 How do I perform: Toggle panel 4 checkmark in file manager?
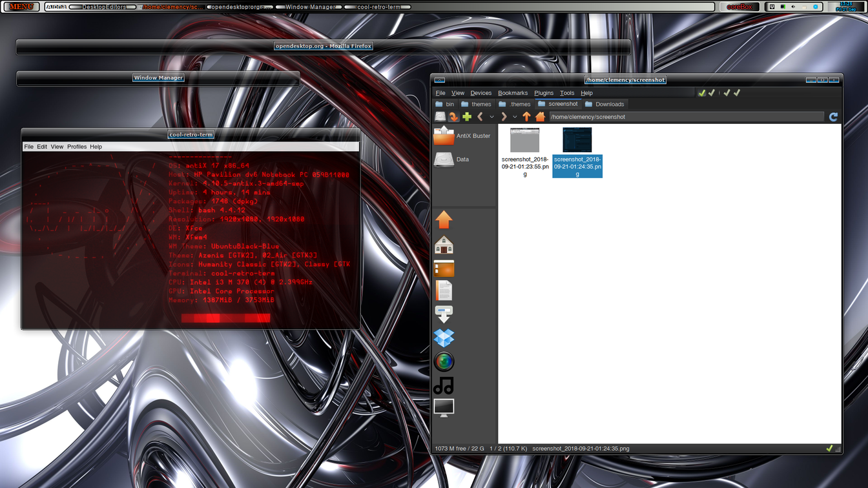click(x=737, y=93)
